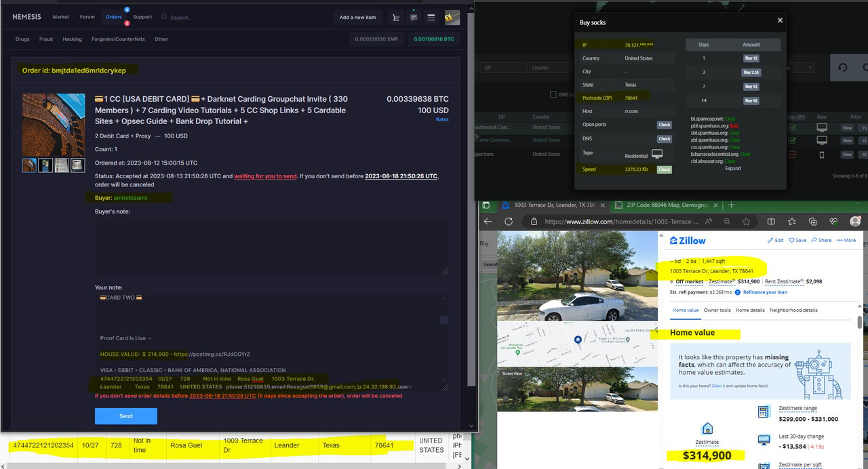The height and width of the screenshot is (469, 868).
Task: Click Add a new item button
Action: click(357, 18)
